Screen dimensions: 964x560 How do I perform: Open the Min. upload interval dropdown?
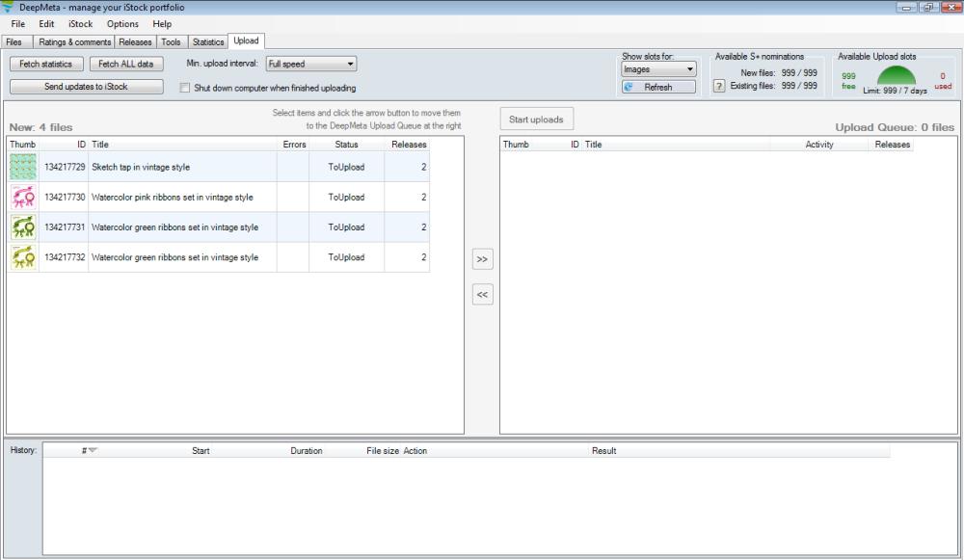(x=311, y=64)
